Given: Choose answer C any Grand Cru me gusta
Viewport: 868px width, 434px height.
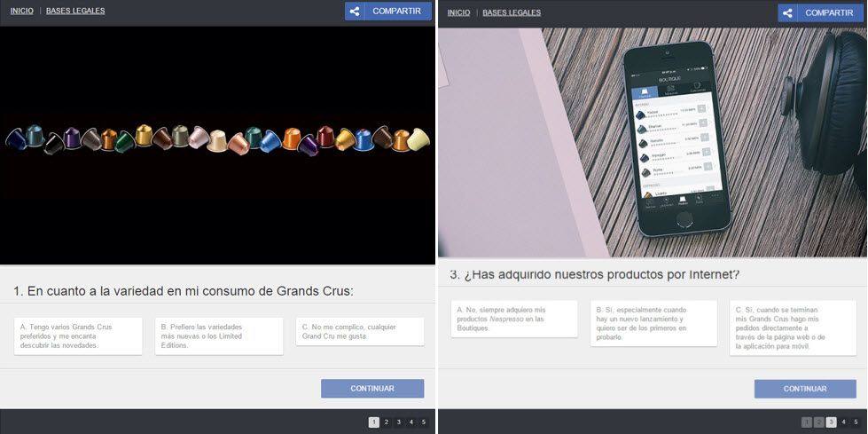Looking at the screenshot, I should (360, 331).
